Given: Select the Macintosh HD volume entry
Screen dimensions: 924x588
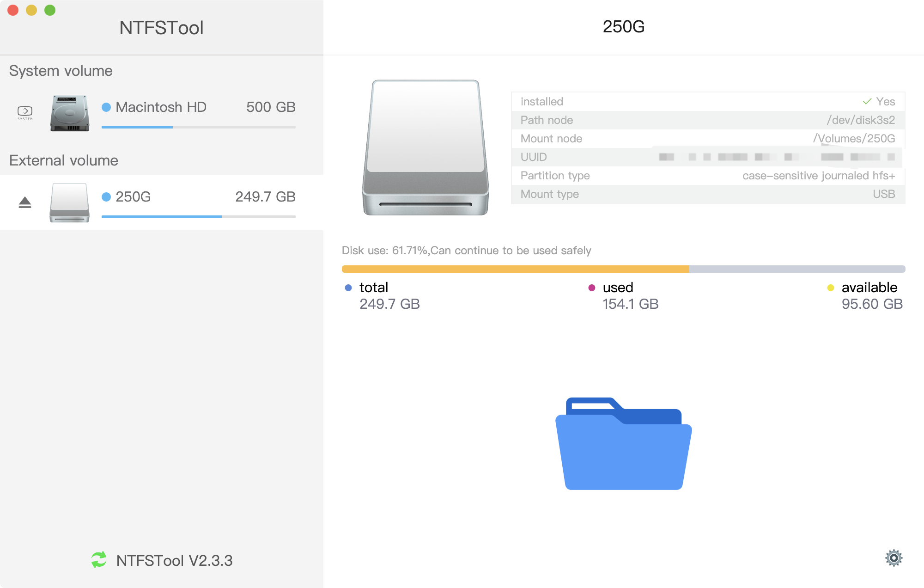Looking at the screenshot, I should [x=161, y=107].
